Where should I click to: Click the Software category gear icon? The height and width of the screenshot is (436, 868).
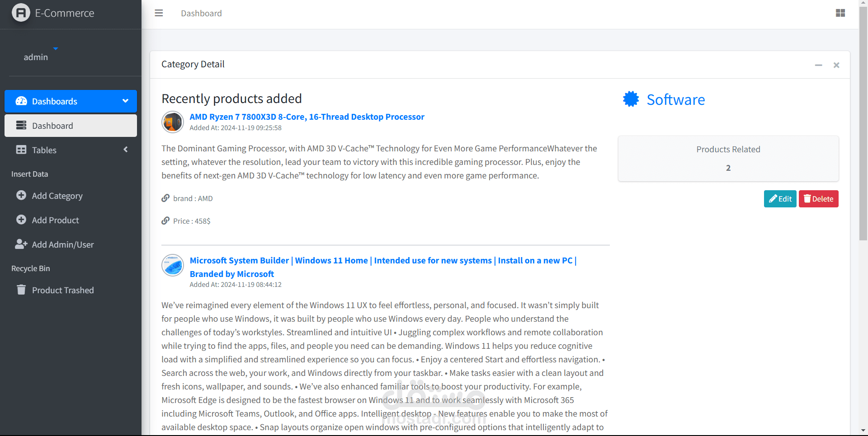[631, 99]
